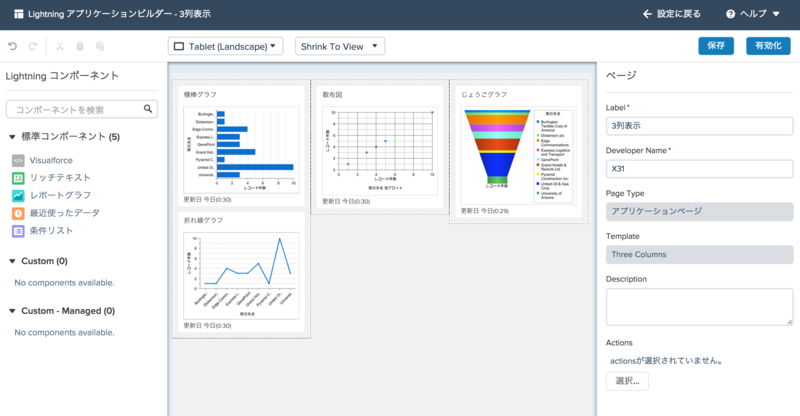
Task: Click 更新日 今日(0:29) under funnel chart
Action: click(485, 211)
